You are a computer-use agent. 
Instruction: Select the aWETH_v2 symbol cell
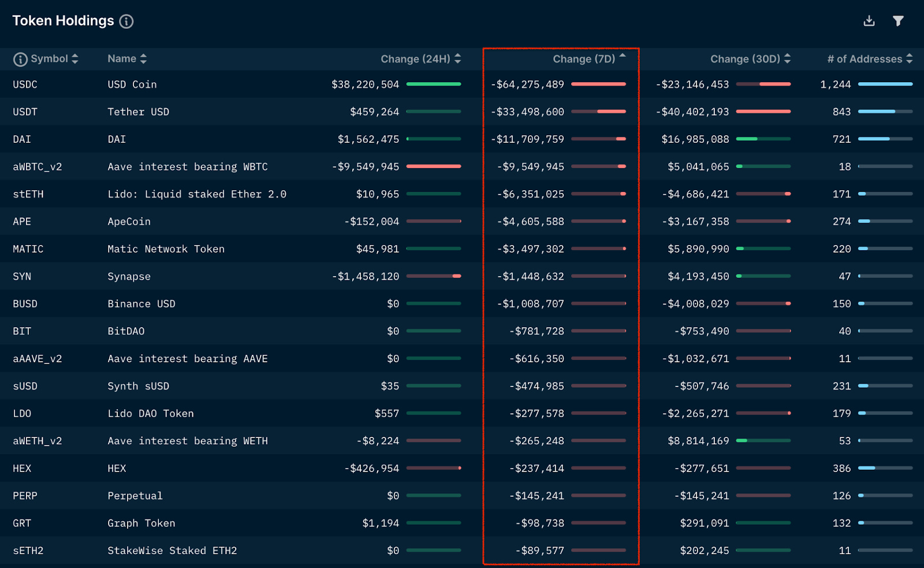(38, 441)
